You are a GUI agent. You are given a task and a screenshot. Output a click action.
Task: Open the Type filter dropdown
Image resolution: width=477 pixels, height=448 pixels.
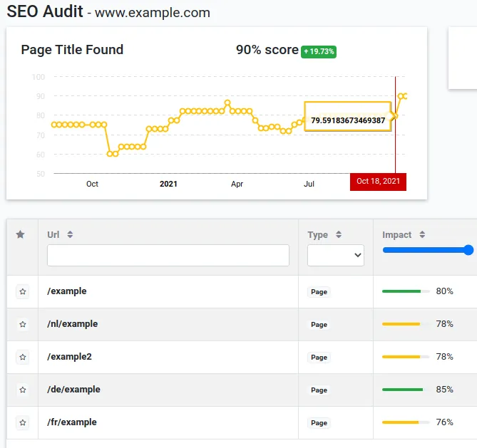(x=336, y=255)
